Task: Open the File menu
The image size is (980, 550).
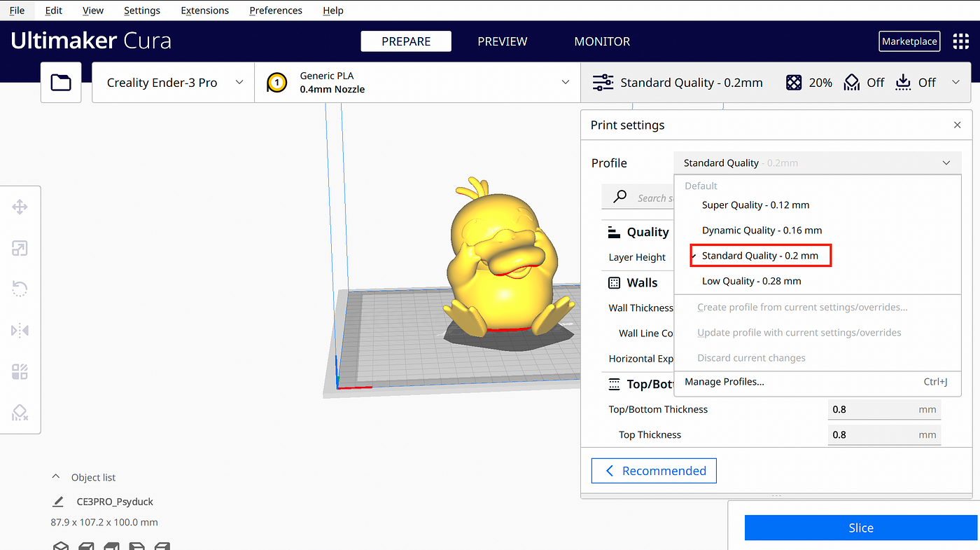Action: click(17, 11)
